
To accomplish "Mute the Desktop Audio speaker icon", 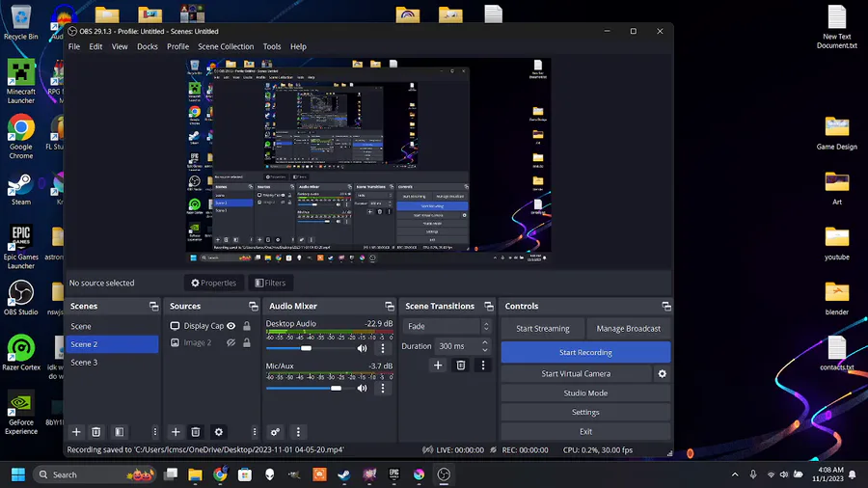I will pos(363,348).
